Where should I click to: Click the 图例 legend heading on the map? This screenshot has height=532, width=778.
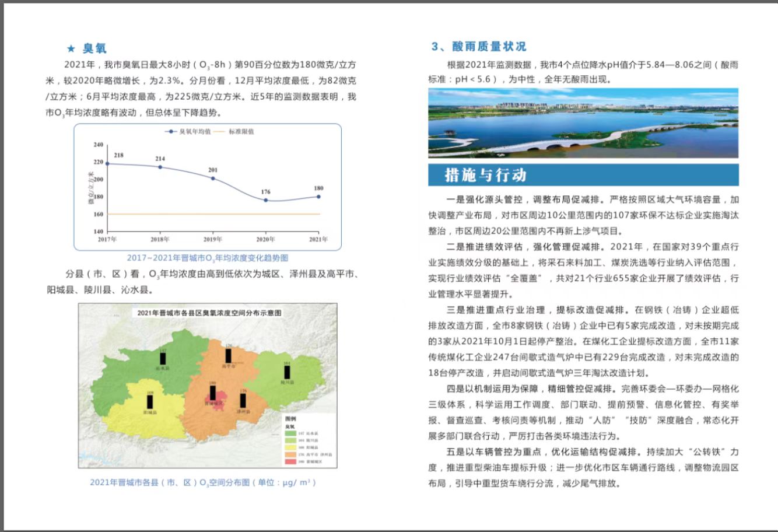290,419
